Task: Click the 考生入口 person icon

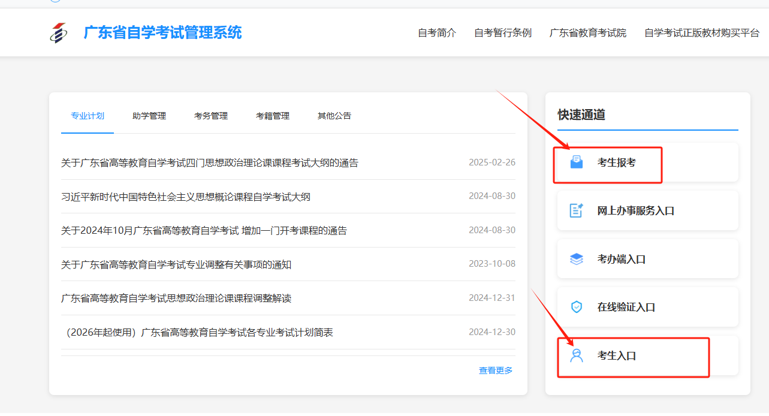Action: tap(577, 356)
